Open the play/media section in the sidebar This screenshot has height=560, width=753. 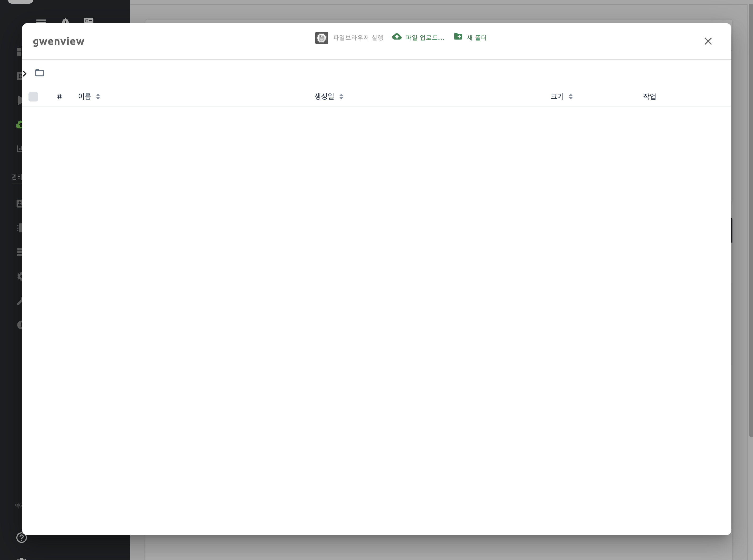tap(20, 100)
